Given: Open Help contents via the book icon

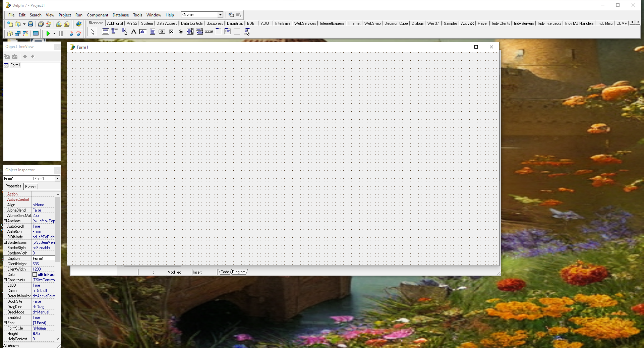Looking at the screenshot, I should [x=78, y=24].
